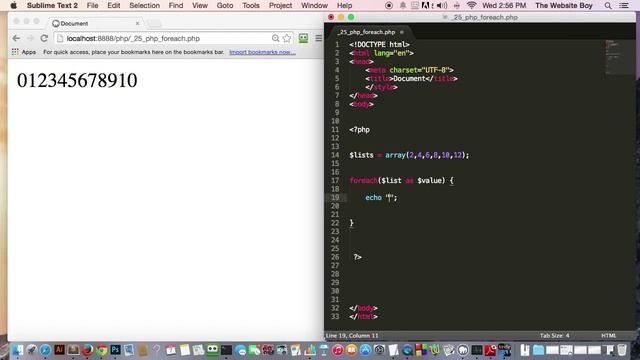Click the Adobe icon in menu bar

[x=426, y=5]
